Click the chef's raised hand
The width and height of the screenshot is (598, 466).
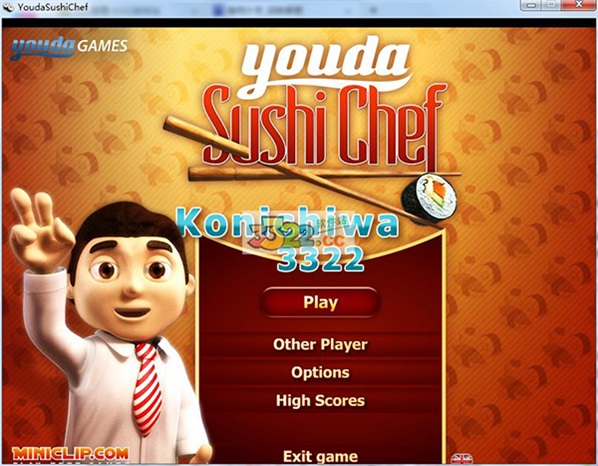(38, 231)
